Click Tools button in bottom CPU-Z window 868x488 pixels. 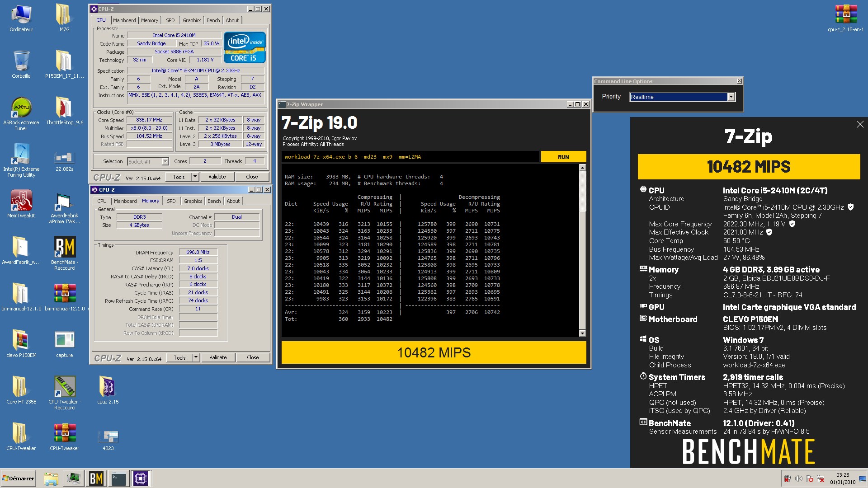pos(180,357)
